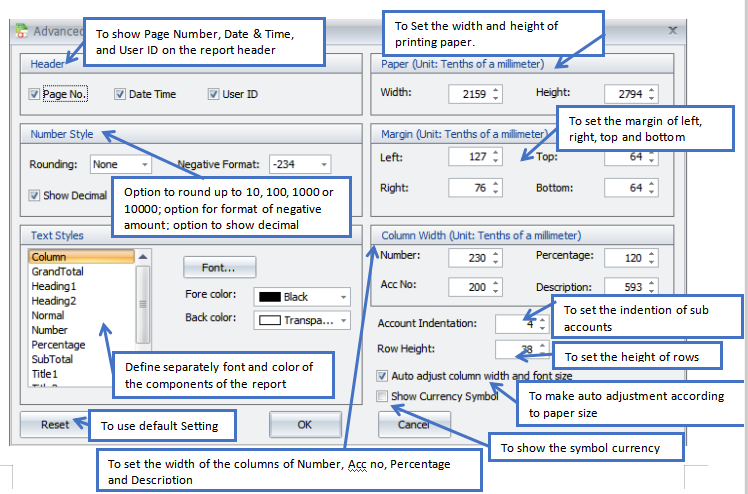Click the dialog's application icon in title bar

coord(21,31)
